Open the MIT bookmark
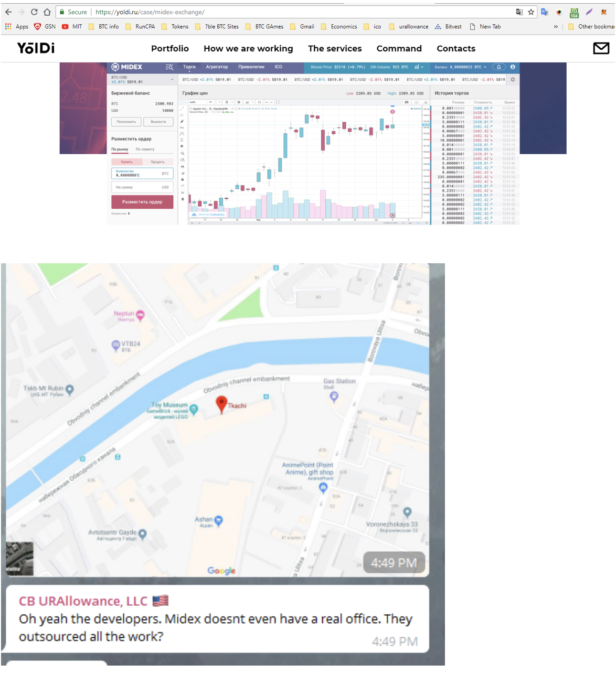This screenshot has width=616, height=696. [x=72, y=26]
